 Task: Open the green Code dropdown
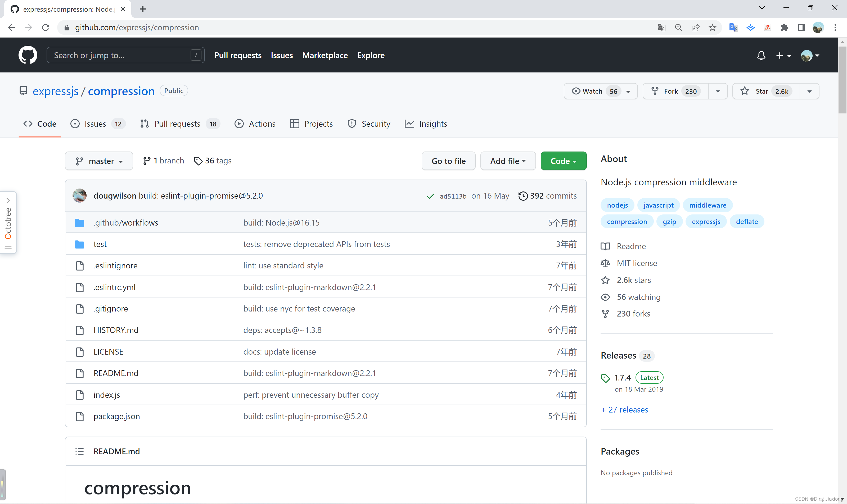click(563, 161)
